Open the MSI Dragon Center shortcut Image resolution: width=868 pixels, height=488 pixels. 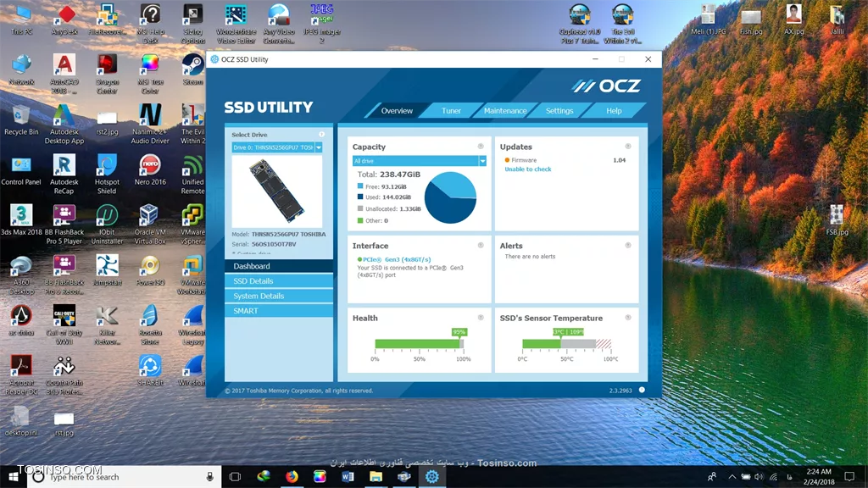(x=107, y=75)
